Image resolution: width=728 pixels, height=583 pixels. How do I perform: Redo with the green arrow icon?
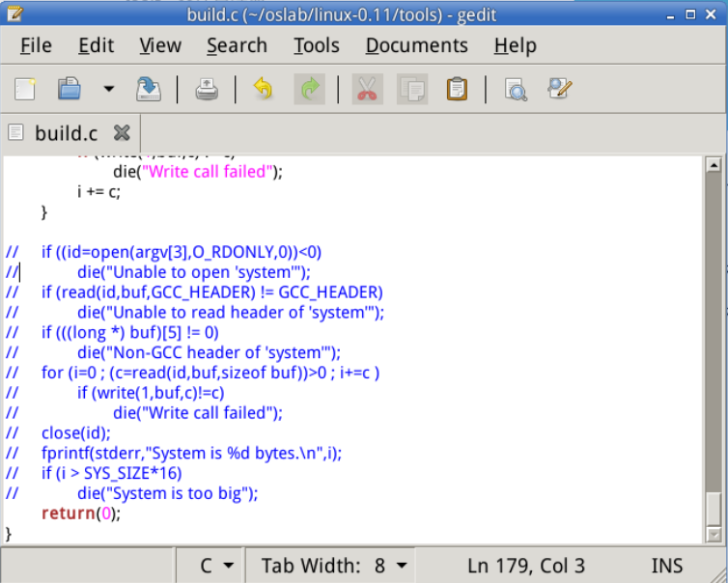310,89
